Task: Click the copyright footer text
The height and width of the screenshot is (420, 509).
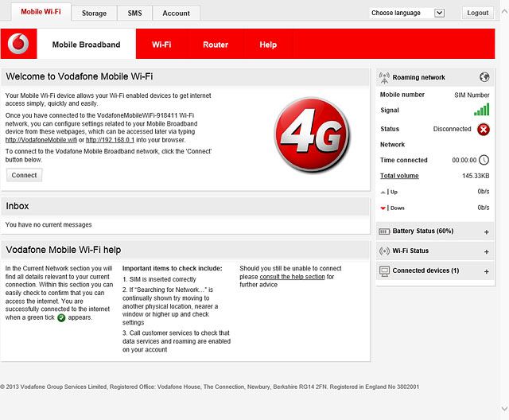Action: 210,387
